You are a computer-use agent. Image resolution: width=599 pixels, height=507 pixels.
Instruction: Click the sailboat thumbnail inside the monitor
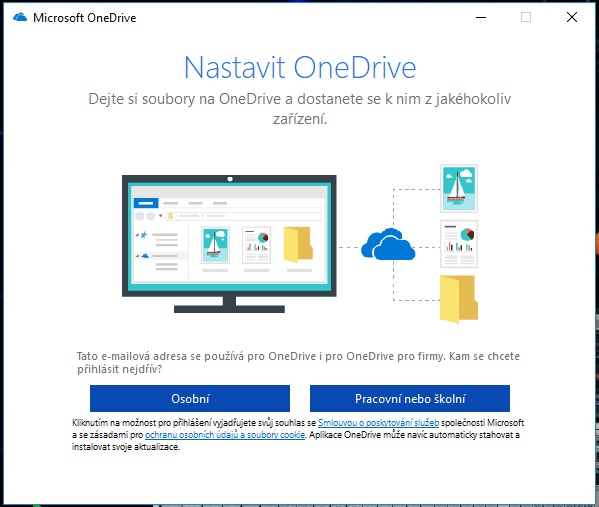point(215,245)
